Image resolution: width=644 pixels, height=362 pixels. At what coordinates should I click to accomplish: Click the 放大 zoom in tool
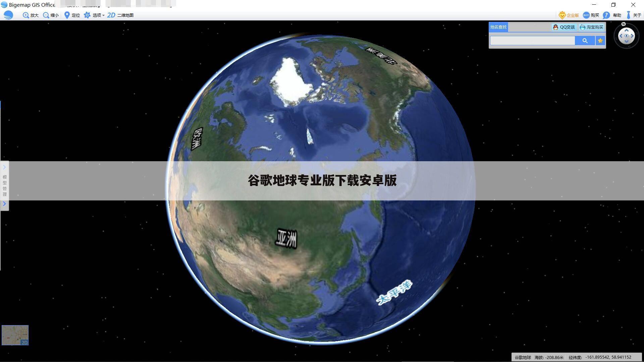tap(31, 15)
